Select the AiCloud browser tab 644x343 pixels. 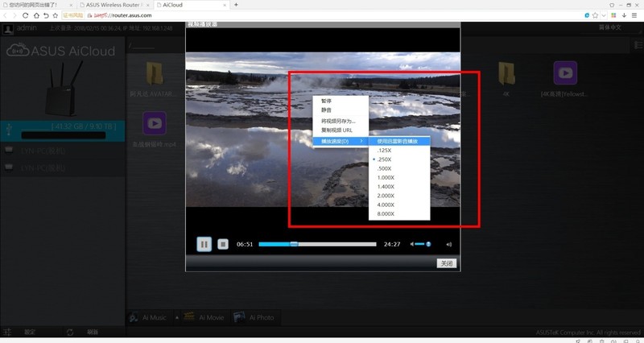190,5
